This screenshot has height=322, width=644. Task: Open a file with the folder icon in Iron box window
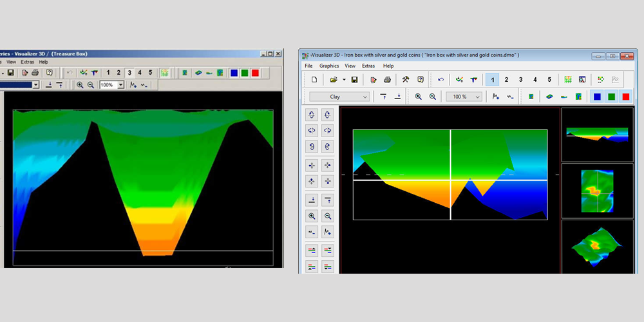334,80
